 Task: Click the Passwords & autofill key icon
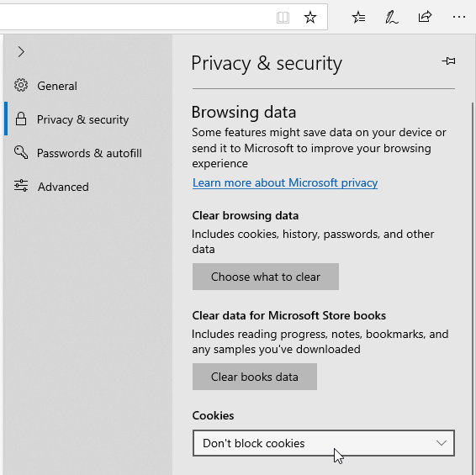(21, 152)
